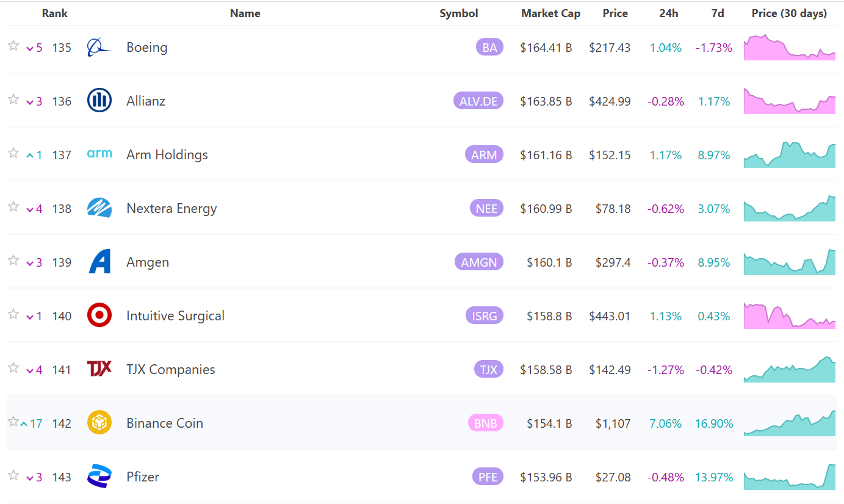The height and width of the screenshot is (504, 844).
Task: Click the purple ALV.DE symbol badge
Action: click(x=478, y=101)
